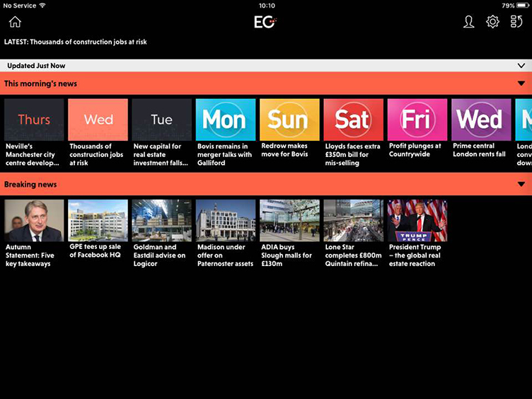Open the Tue news tile

tap(162, 120)
